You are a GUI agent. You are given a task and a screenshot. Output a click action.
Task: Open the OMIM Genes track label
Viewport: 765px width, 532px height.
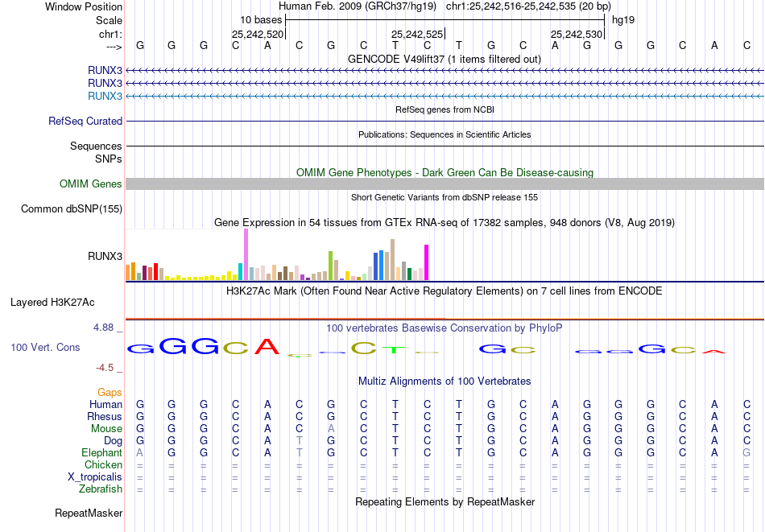click(x=91, y=184)
